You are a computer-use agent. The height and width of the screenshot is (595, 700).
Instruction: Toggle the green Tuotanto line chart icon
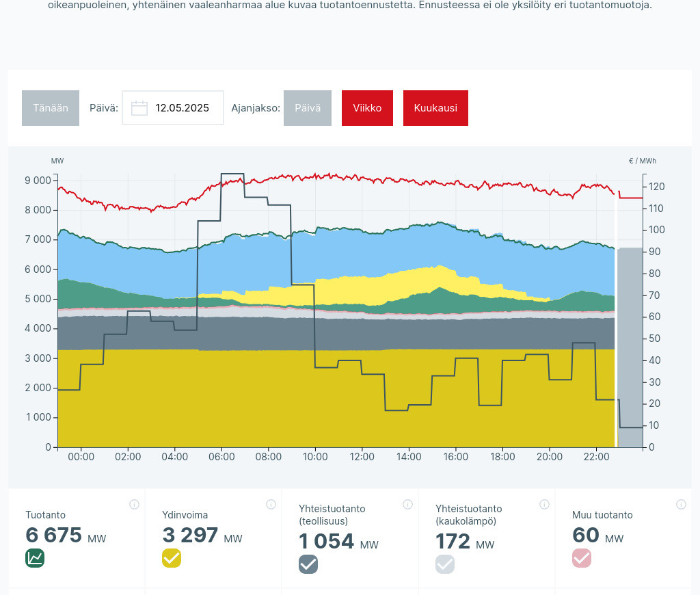pyautogui.click(x=35, y=558)
